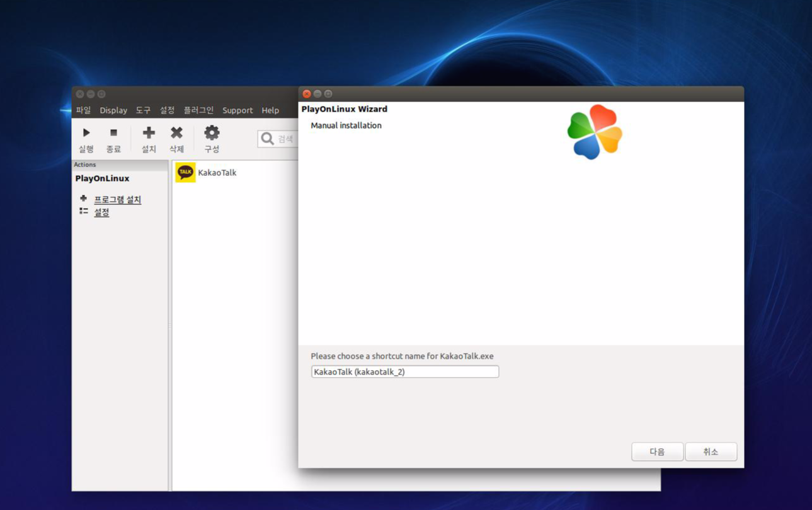Viewport: 812px width, 510px height.
Task: Click the list icon beside 설정 link
Action: pos(83,212)
